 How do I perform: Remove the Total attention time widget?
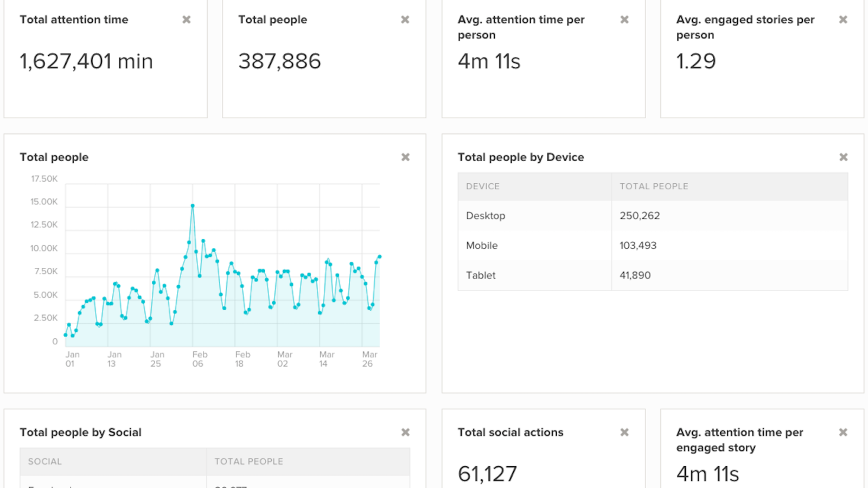point(187,20)
